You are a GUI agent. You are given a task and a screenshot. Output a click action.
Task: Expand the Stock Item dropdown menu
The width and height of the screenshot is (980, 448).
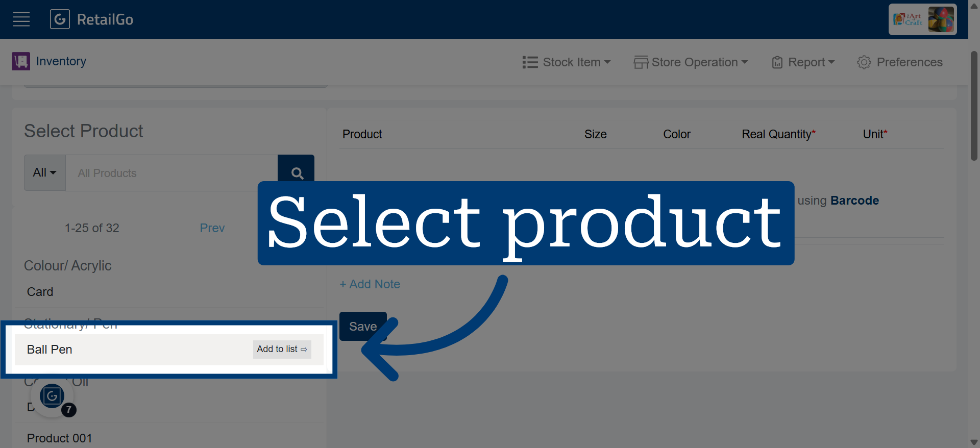click(567, 62)
